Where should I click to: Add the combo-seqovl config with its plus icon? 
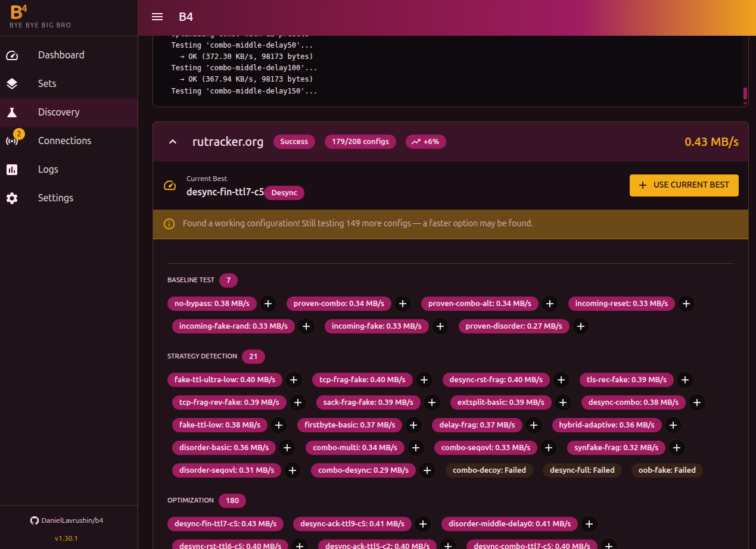[548, 448]
